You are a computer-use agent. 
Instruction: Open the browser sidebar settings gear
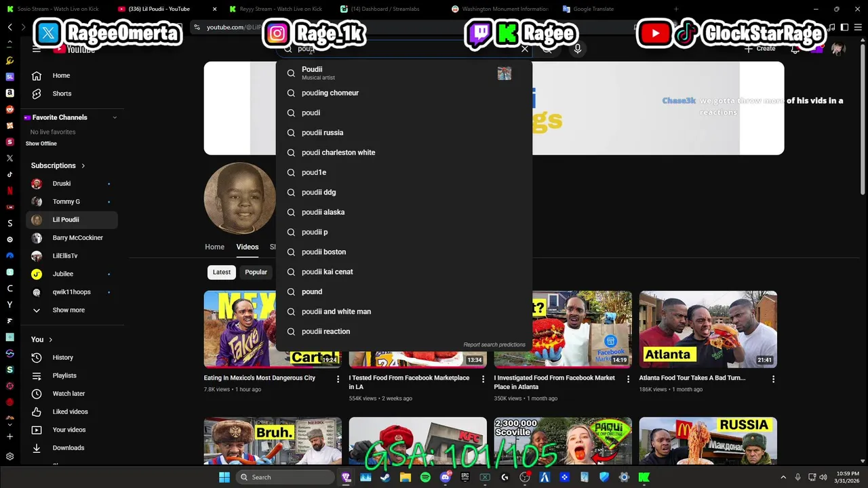point(9,457)
